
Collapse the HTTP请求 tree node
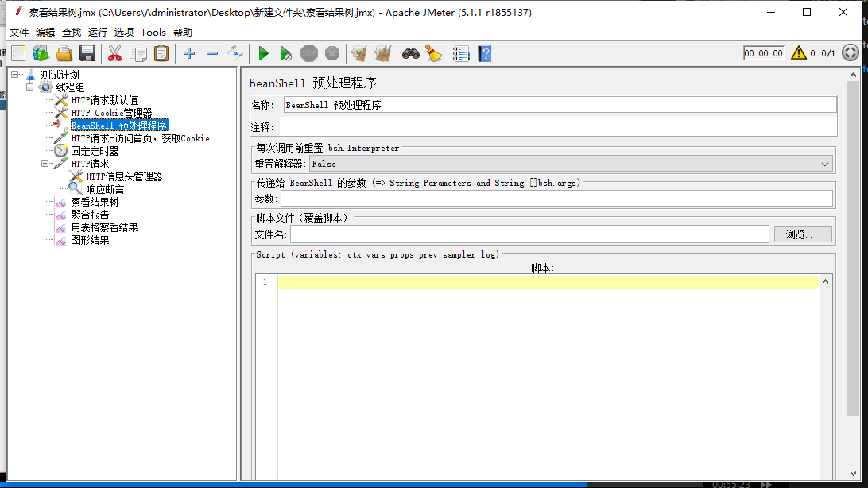click(x=45, y=163)
